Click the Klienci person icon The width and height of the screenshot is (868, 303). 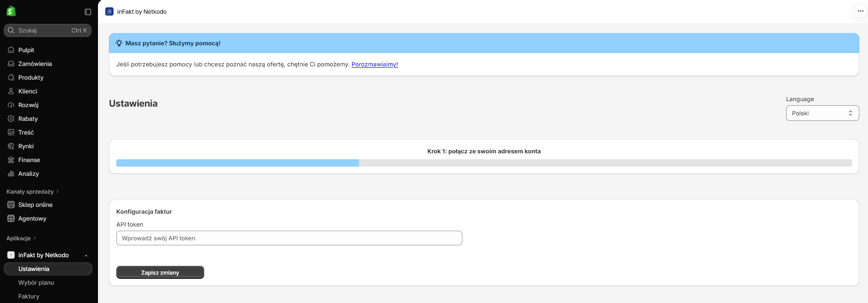pyautogui.click(x=11, y=91)
